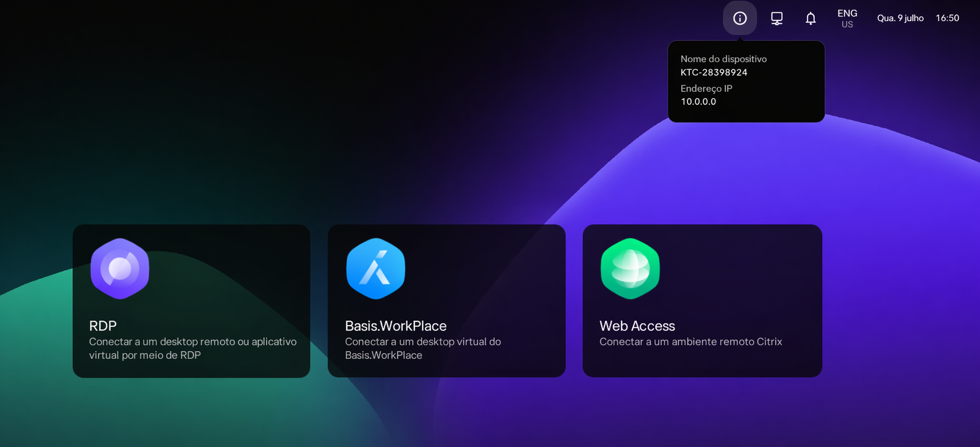Image resolution: width=980 pixels, height=447 pixels.
Task: Click the date Qua. 9 julho
Action: 900,18
